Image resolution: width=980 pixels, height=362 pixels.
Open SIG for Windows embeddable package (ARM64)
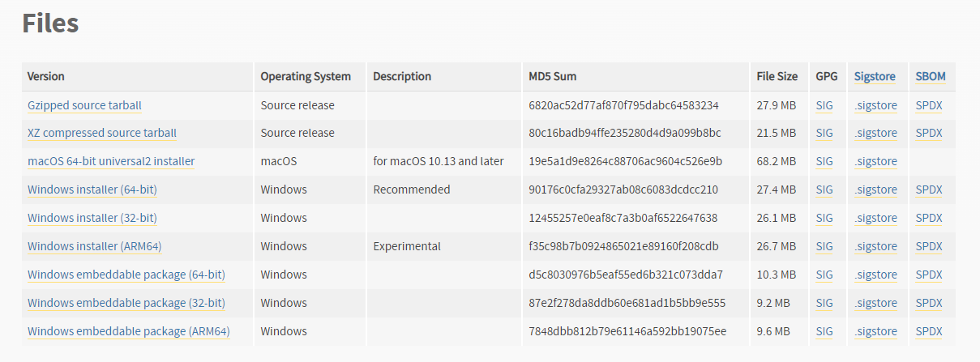[x=824, y=331]
